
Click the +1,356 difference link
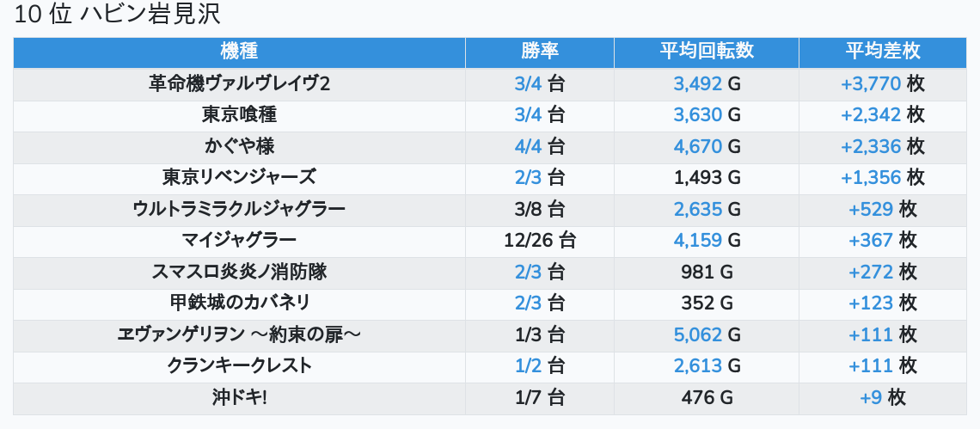[871, 178]
